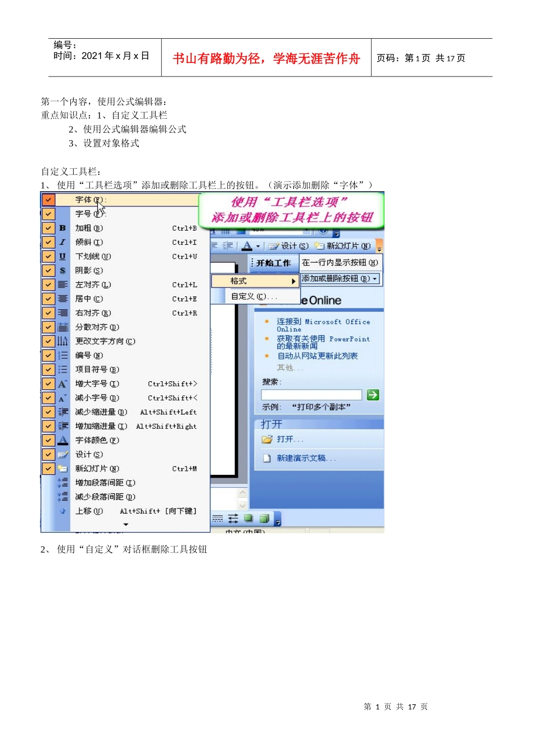
Task: Click the open folder icon beside 打开...
Action: pyautogui.click(x=267, y=439)
